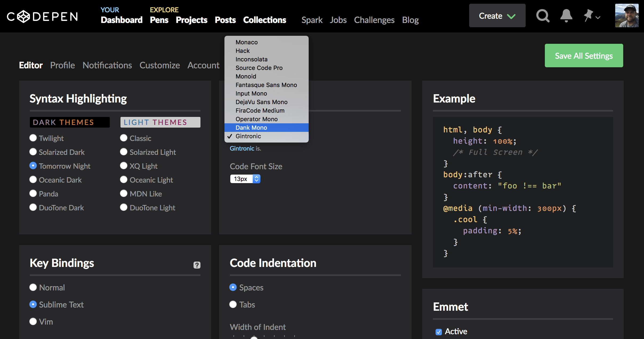This screenshot has height=339, width=644.
Task: Open the Collections page
Action: [x=264, y=20]
